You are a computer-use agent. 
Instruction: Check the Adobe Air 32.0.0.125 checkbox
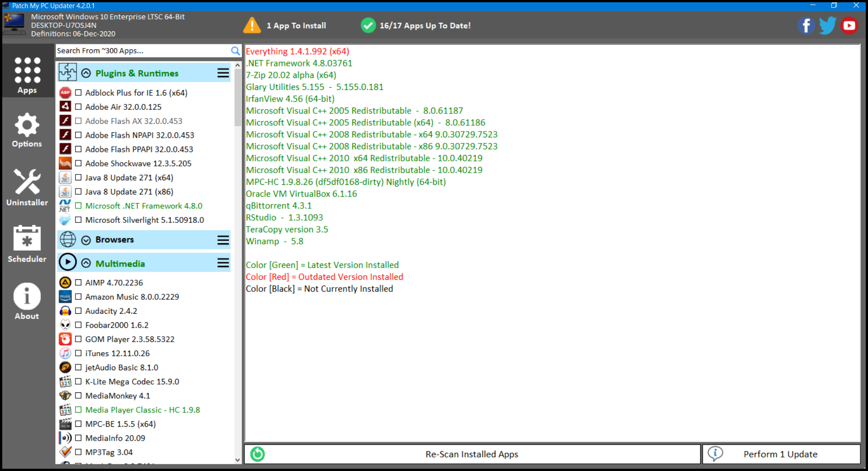(x=78, y=107)
